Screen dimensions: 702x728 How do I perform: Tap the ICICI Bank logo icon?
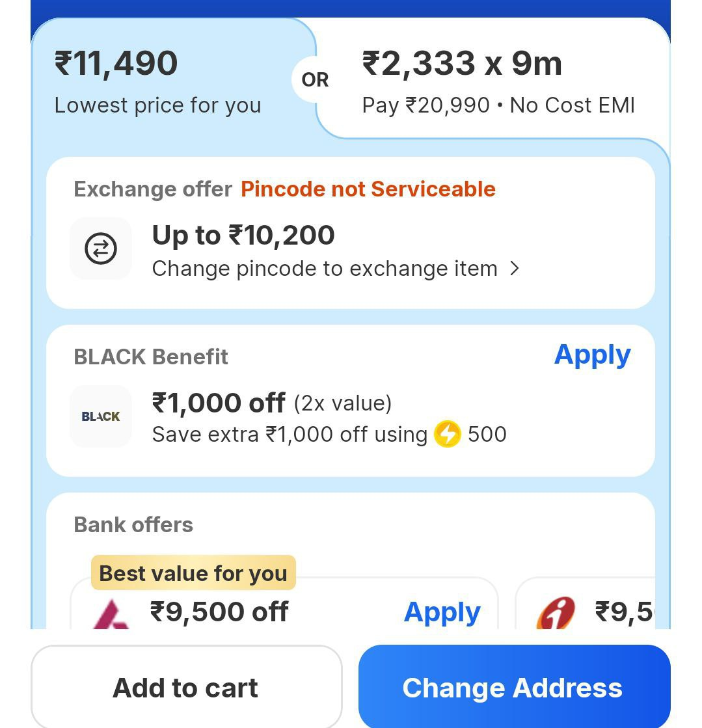pos(556,614)
